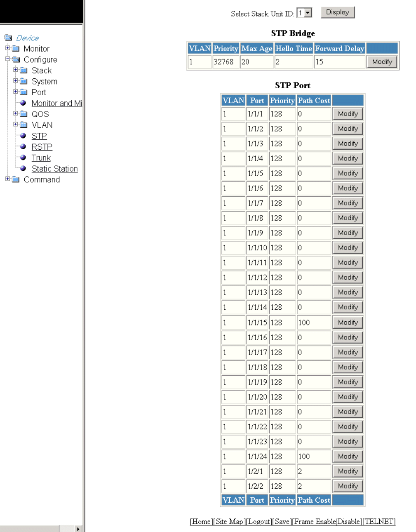Open the STP link in the tree
Image resolution: width=416 pixels, height=532 pixels.
pyautogui.click(x=39, y=136)
